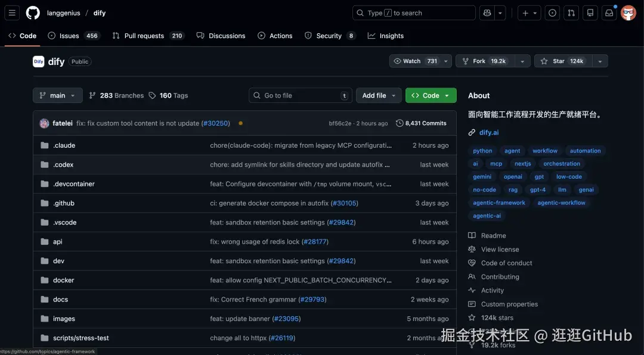Open the Watch notifications dropdown
Screen dimensions: 644x355
click(x=420, y=61)
